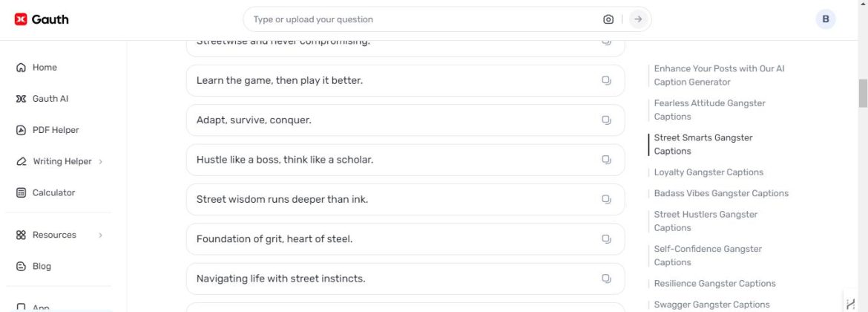Copy the 'Adapt, survive, conquer' caption
The width and height of the screenshot is (868, 312).
point(606,120)
